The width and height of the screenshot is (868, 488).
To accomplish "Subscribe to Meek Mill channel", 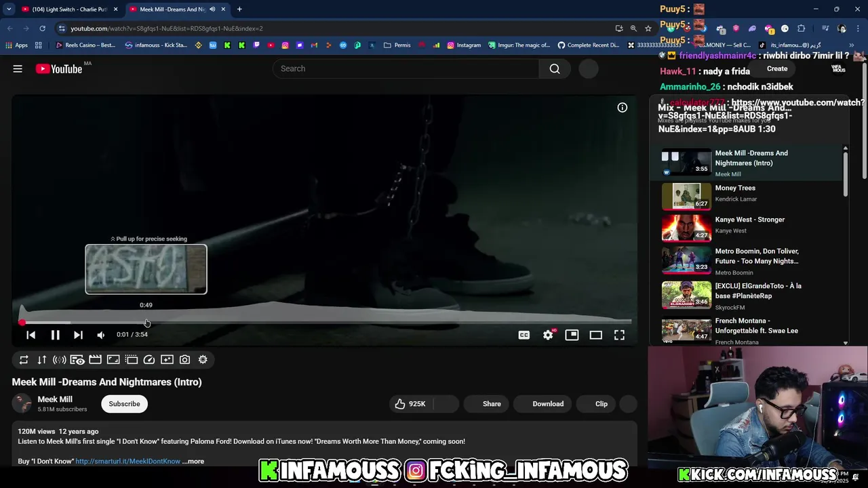I will tap(124, 404).
